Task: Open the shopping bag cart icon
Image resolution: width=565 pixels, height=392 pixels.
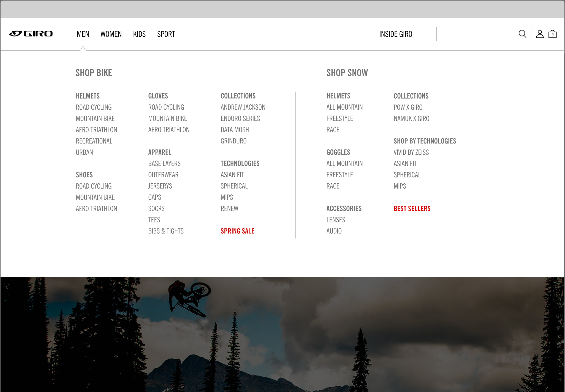Action: (552, 34)
